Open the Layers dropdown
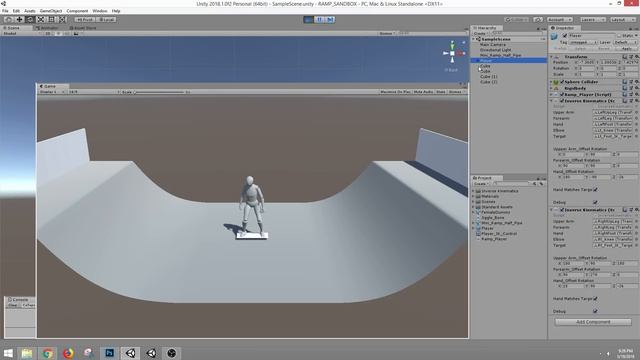Image resolution: width=640 pixels, height=360 pixels. pyautogui.click(x=592, y=20)
